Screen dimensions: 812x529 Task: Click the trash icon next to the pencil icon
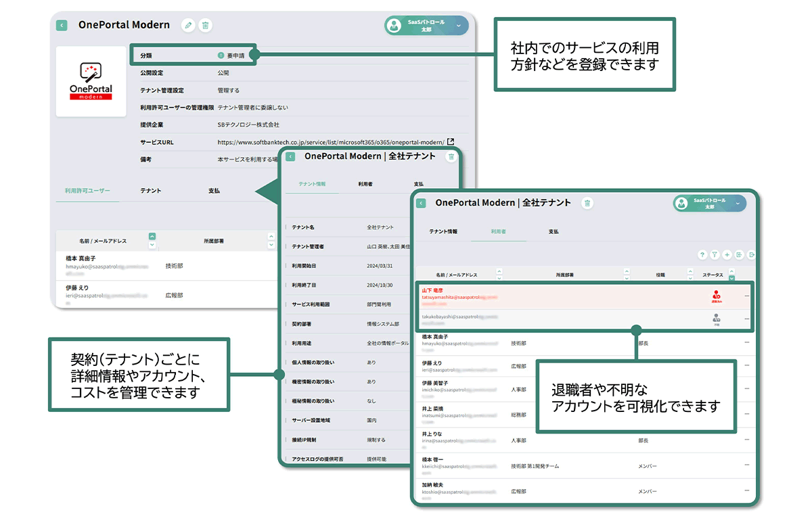(206, 25)
